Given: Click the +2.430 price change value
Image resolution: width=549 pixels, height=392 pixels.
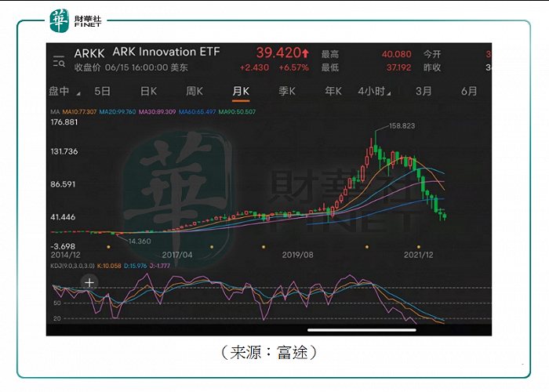Looking at the screenshot, I should coord(254,67).
